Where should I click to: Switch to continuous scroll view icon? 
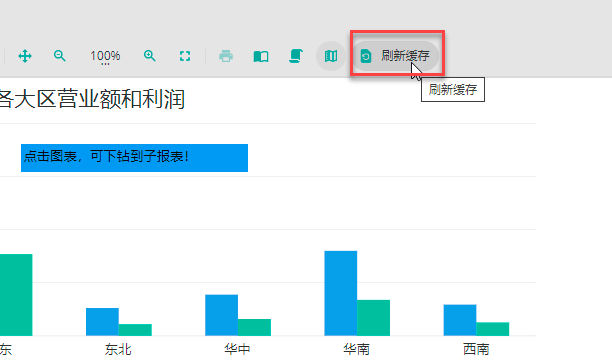click(x=296, y=56)
